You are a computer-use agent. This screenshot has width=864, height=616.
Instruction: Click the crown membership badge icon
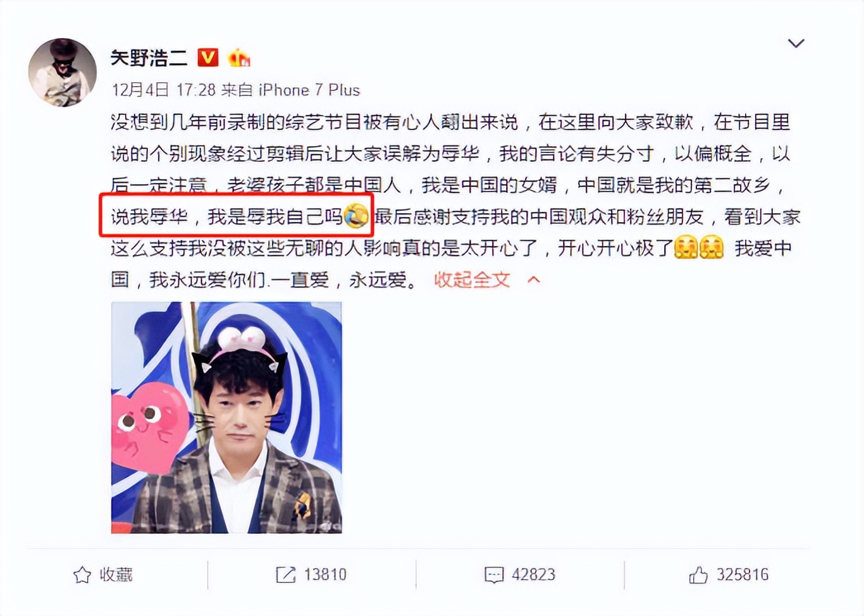tap(239, 58)
